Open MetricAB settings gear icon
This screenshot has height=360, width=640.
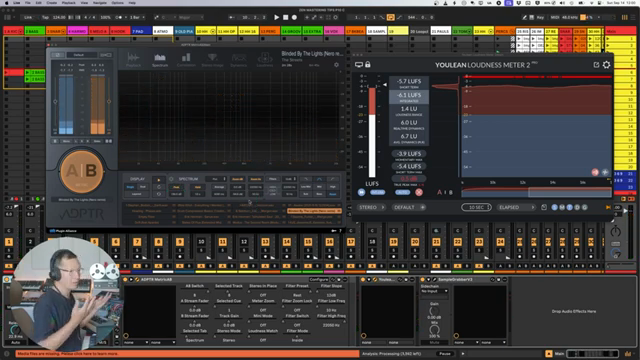click(336, 64)
